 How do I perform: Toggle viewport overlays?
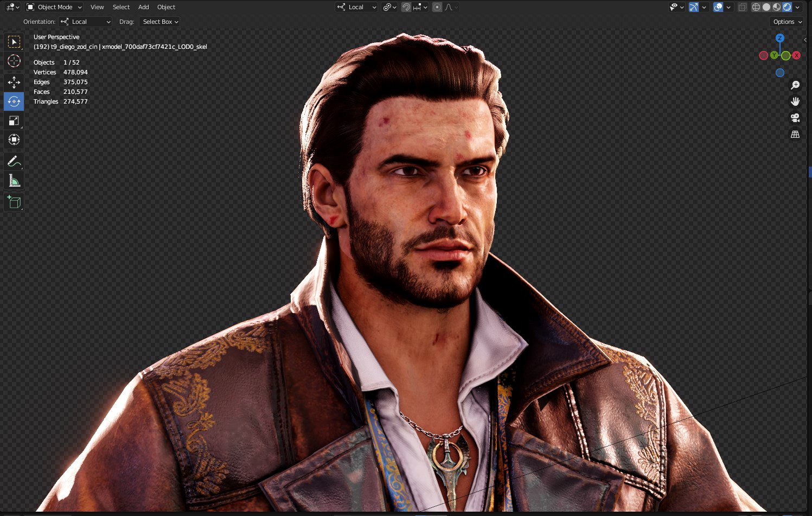point(718,7)
